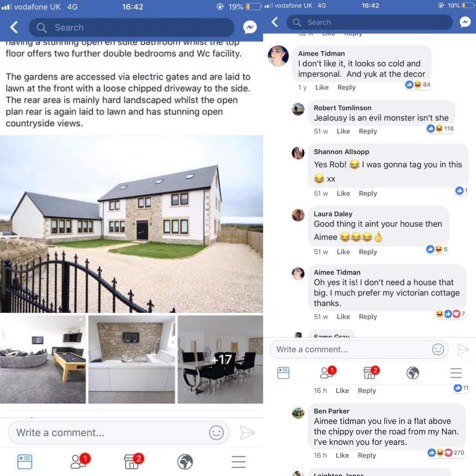Screen dimensions: 476x476
Task: View reactions on Ben Parker's comment
Action: click(446, 453)
